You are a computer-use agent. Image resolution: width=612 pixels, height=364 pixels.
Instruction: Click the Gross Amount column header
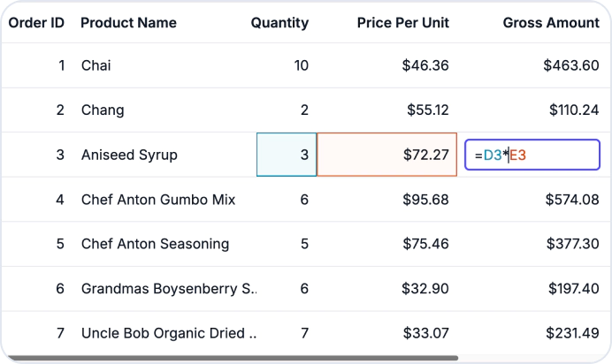[551, 23]
